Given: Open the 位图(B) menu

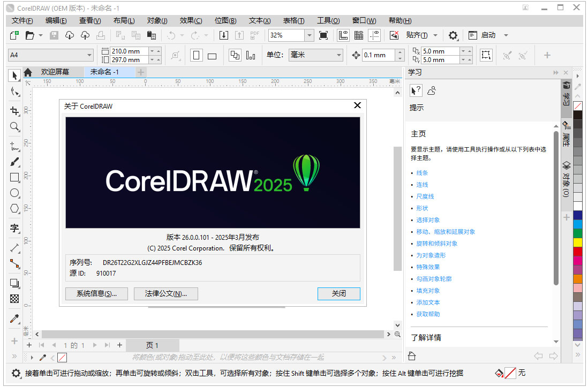Looking at the screenshot, I should point(225,21).
